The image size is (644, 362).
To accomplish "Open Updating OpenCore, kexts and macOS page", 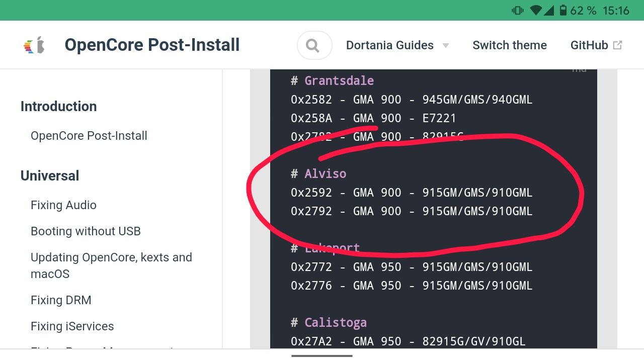I will [111, 265].
